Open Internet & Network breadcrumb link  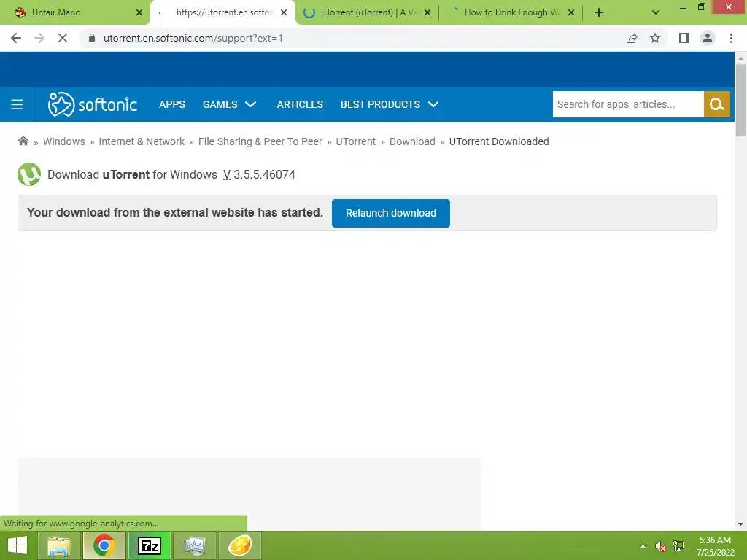click(x=142, y=141)
